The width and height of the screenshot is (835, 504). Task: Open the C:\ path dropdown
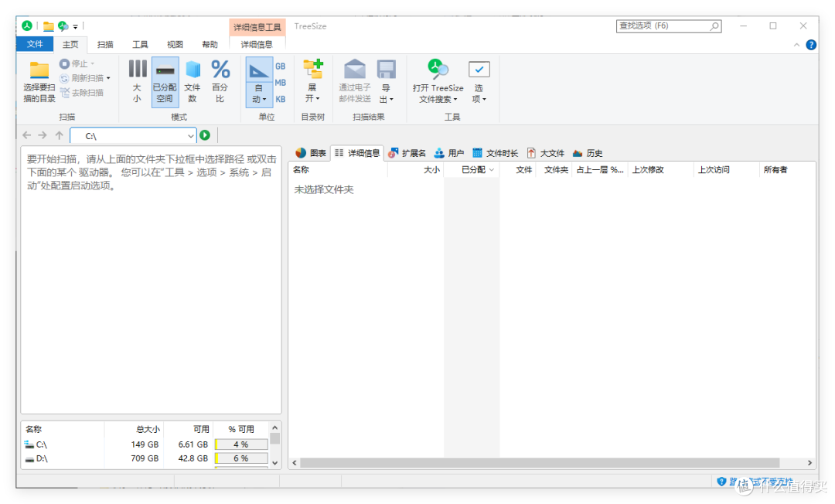coord(191,136)
